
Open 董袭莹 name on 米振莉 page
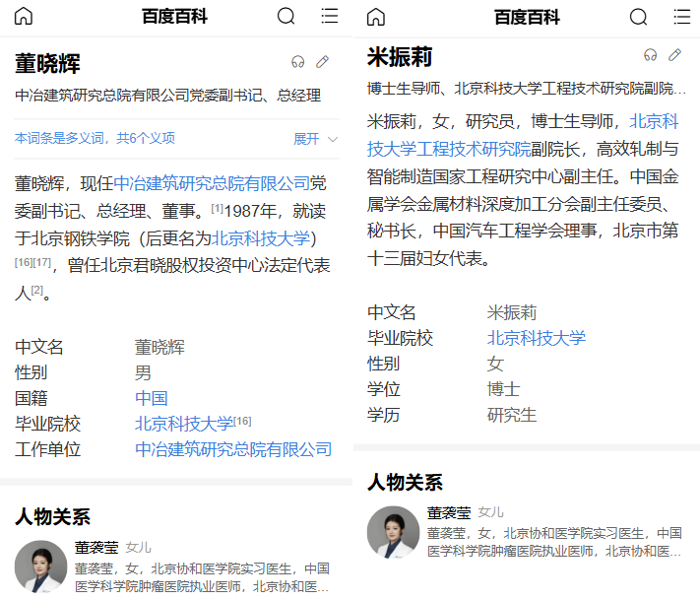449,513
